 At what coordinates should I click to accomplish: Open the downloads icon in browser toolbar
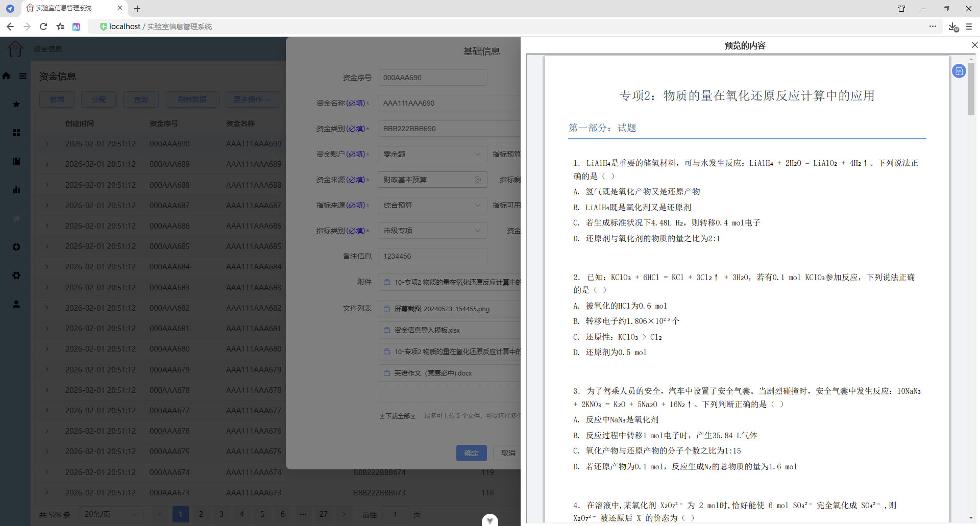[953, 27]
